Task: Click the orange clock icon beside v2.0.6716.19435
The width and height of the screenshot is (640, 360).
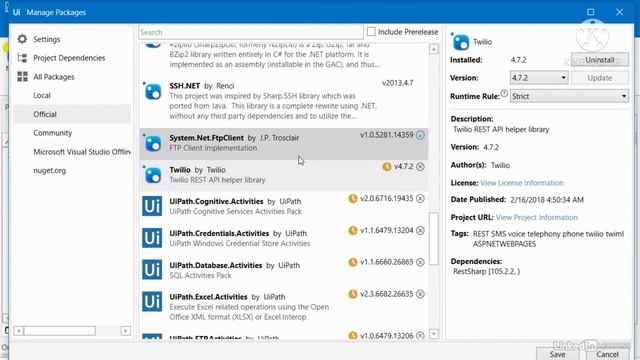Action: (x=353, y=198)
